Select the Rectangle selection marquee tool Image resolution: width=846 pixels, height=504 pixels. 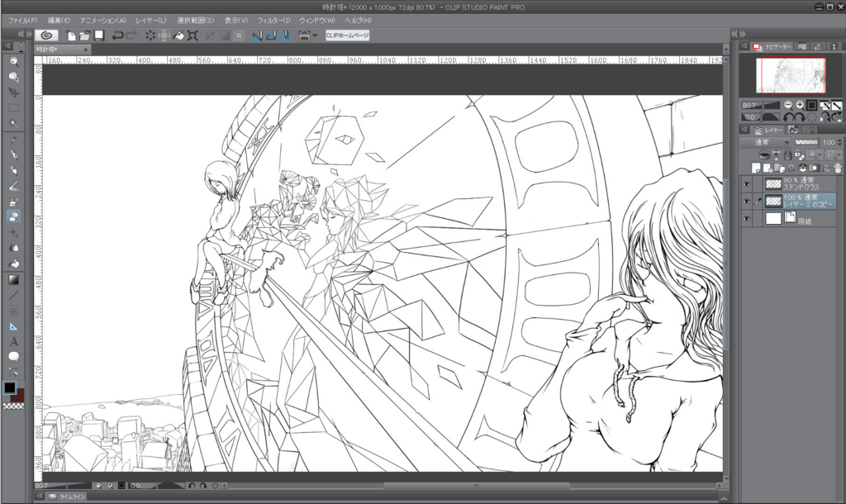pos(13,108)
